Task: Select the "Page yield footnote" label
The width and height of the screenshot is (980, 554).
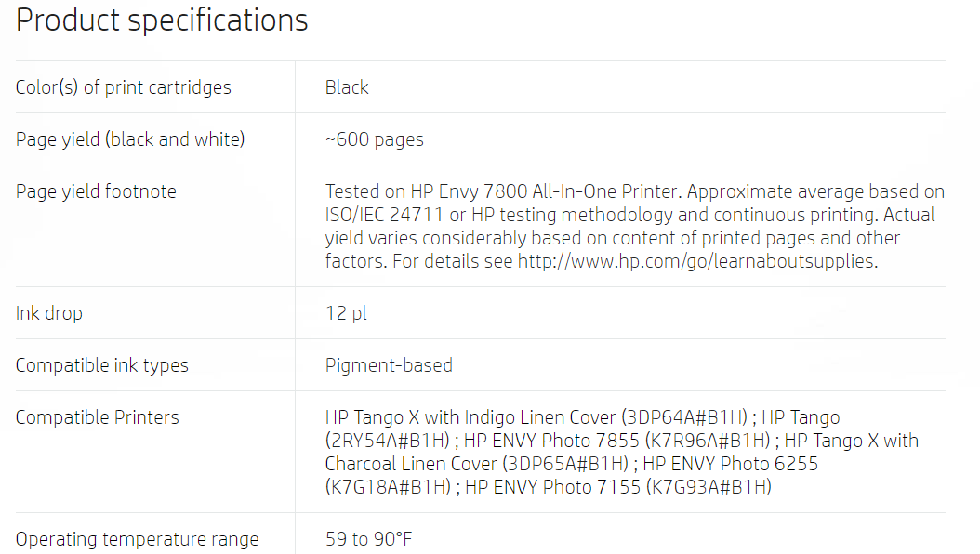Action: (x=97, y=191)
